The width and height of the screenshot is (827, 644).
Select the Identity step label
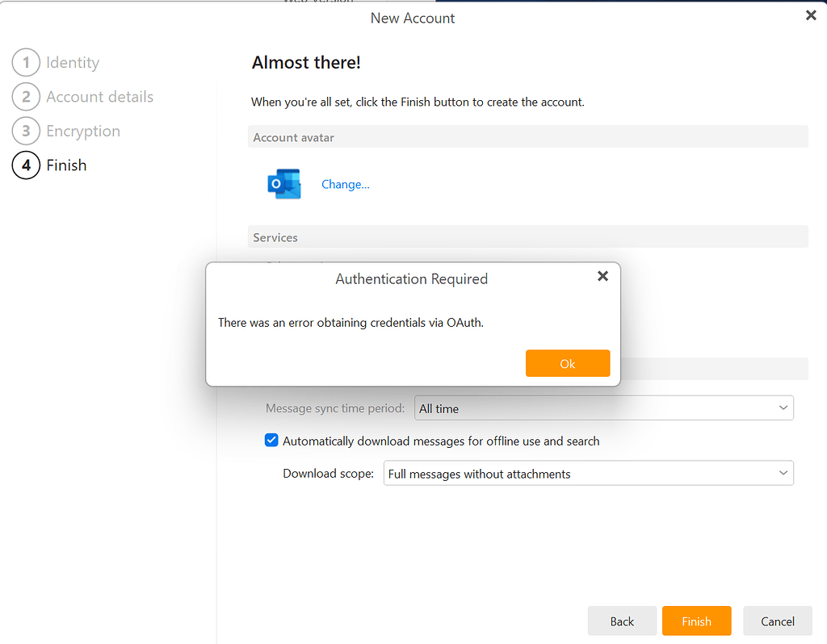(x=73, y=62)
